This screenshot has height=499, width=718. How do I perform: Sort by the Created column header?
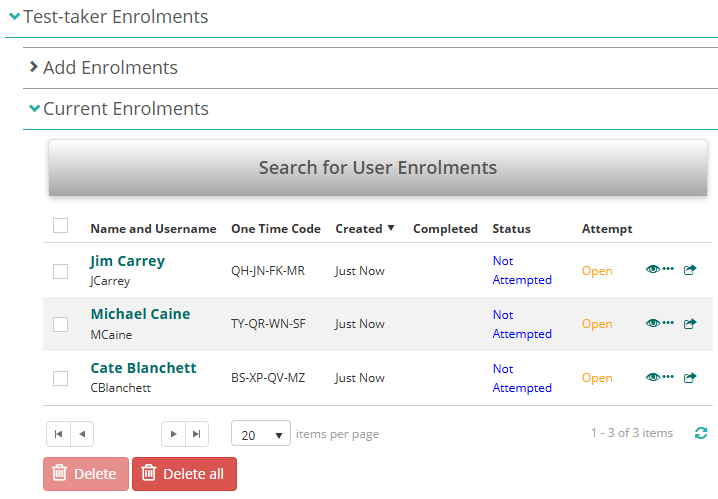pyautogui.click(x=359, y=229)
